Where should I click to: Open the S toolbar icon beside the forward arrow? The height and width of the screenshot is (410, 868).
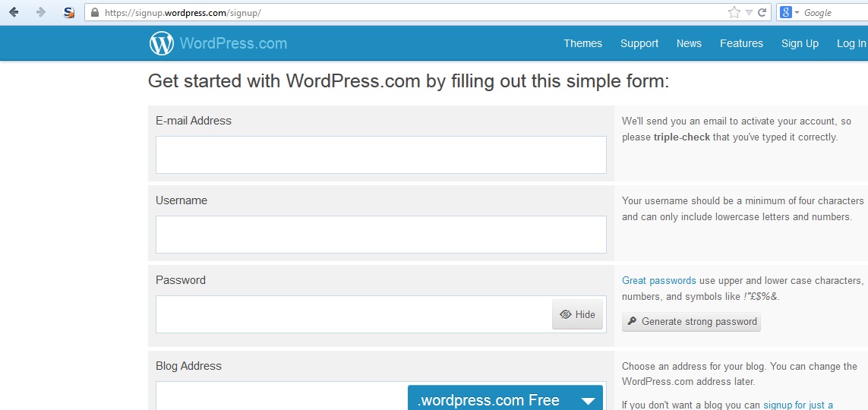[68, 12]
